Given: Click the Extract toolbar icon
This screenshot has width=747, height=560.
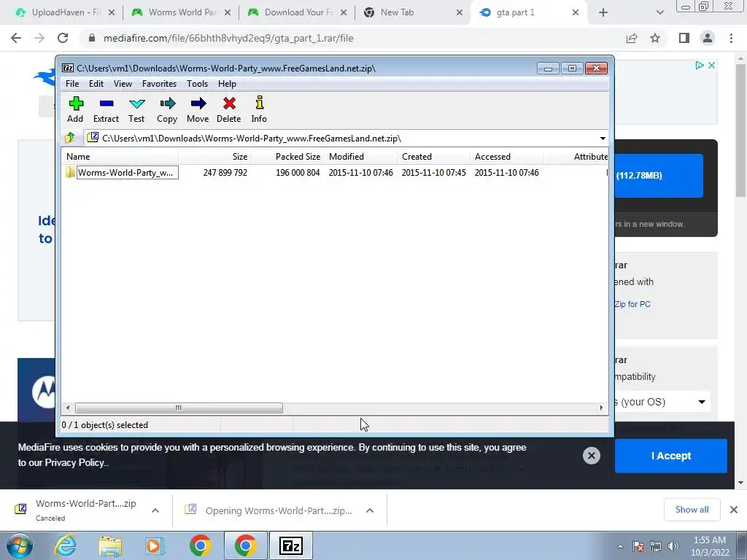Looking at the screenshot, I should (x=106, y=109).
